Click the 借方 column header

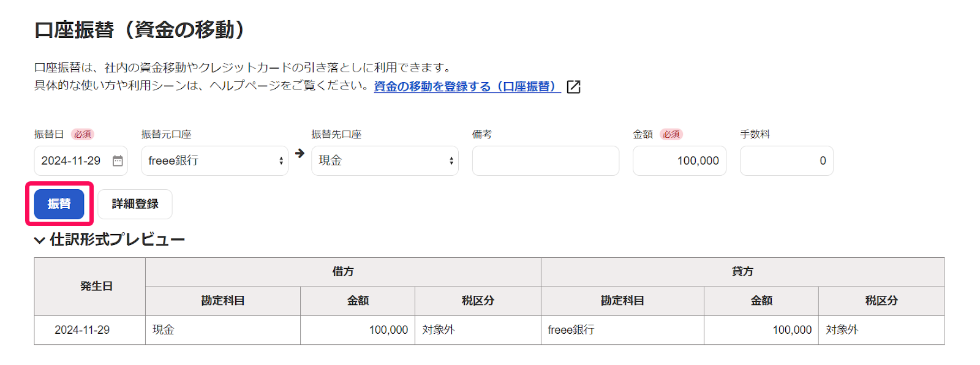tap(343, 272)
